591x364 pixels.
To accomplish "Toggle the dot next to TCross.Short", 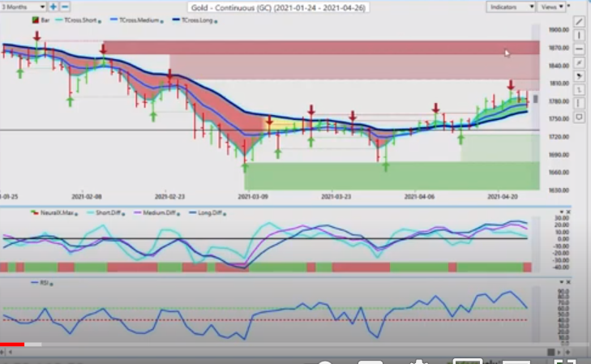I will tap(100, 22).
